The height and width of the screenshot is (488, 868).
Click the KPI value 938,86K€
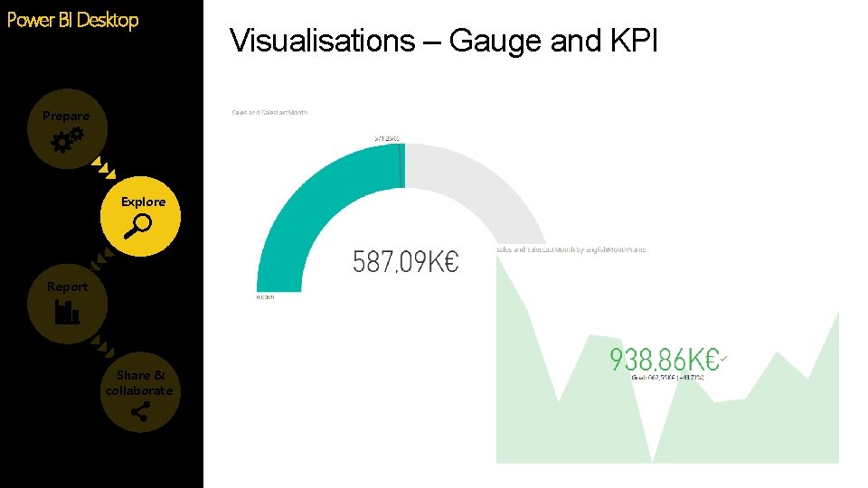pyautogui.click(x=665, y=360)
